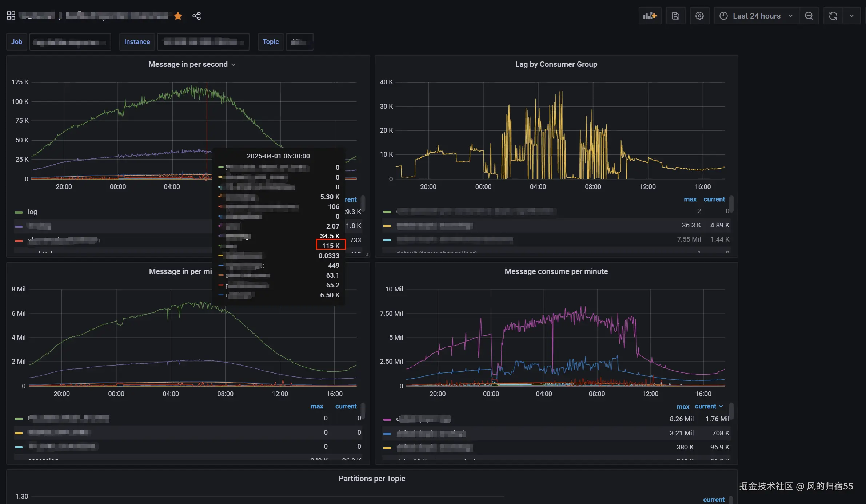Click the 708 K current consume value
The width and height of the screenshot is (866, 504).
pos(721,433)
